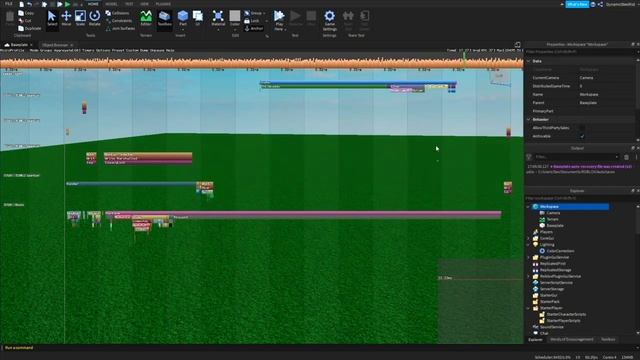Click the orange frame-time graph at top
Viewport: 640px width, 360px height.
click(261, 63)
